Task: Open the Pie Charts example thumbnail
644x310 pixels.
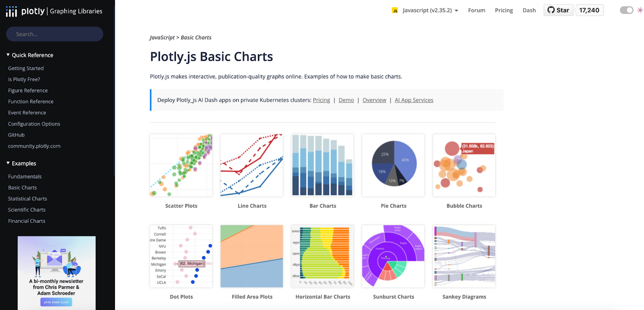Action: click(393, 165)
